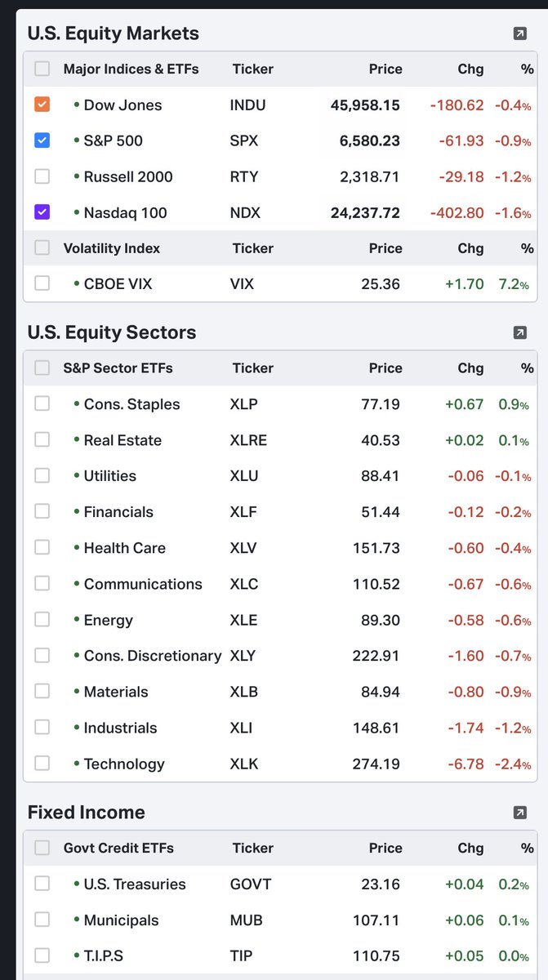
Task: Click U.S. Equity Sectors expand arrow icon
Action: pyautogui.click(x=519, y=332)
